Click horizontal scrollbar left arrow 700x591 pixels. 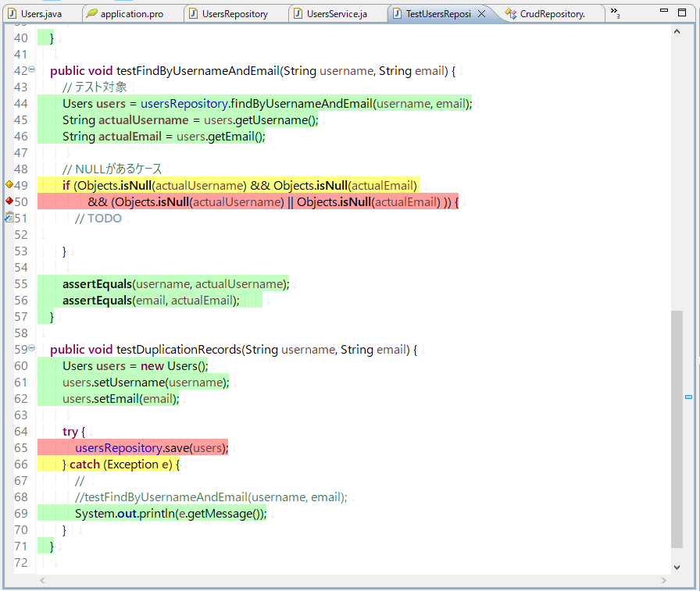[x=42, y=580]
